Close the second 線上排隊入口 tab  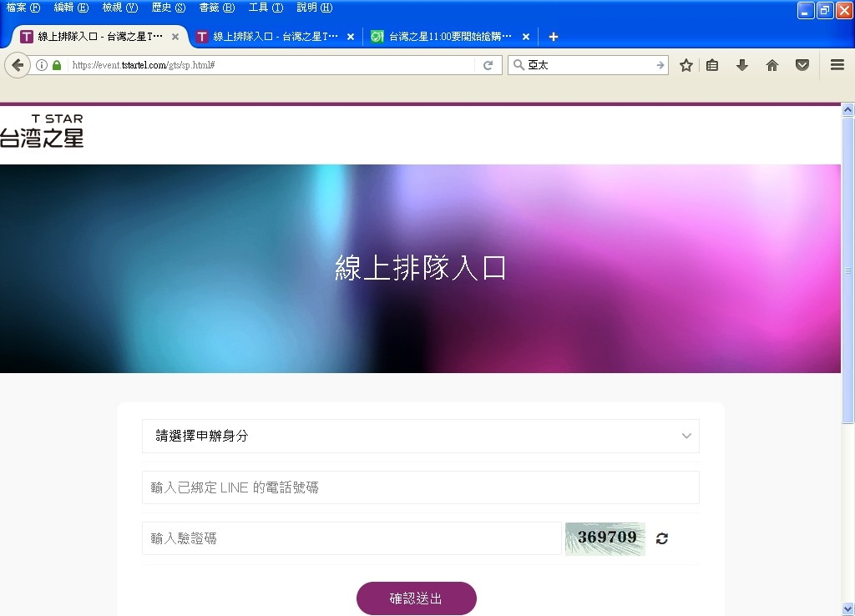coord(351,37)
